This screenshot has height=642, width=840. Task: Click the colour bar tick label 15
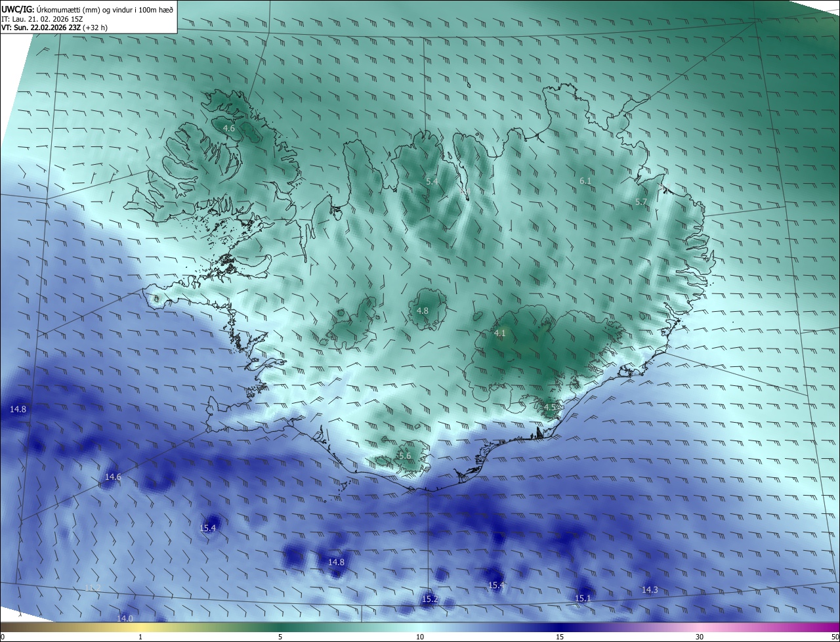click(560, 637)
